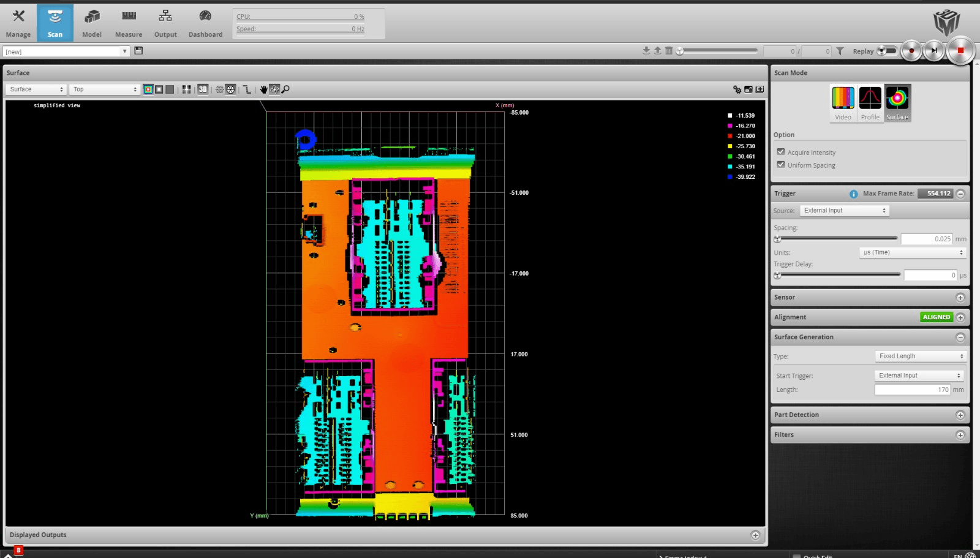This screenshot has height=558, width=980.
Task: Select the zoom magnifier tool
Action: (285, 89)
